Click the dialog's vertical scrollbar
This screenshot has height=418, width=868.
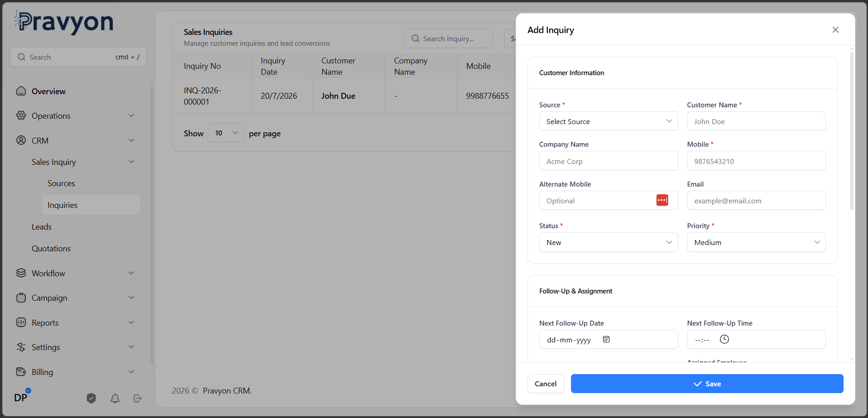pos(852,131)
